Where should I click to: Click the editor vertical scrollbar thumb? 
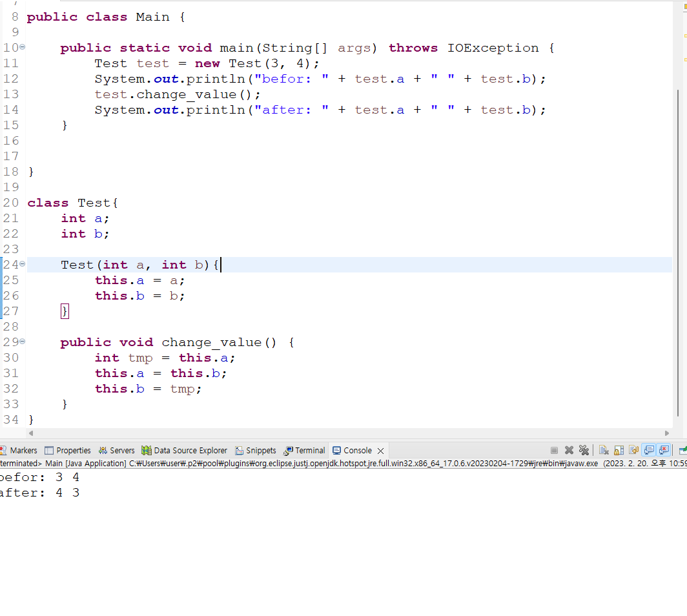[x=678, y=253]
